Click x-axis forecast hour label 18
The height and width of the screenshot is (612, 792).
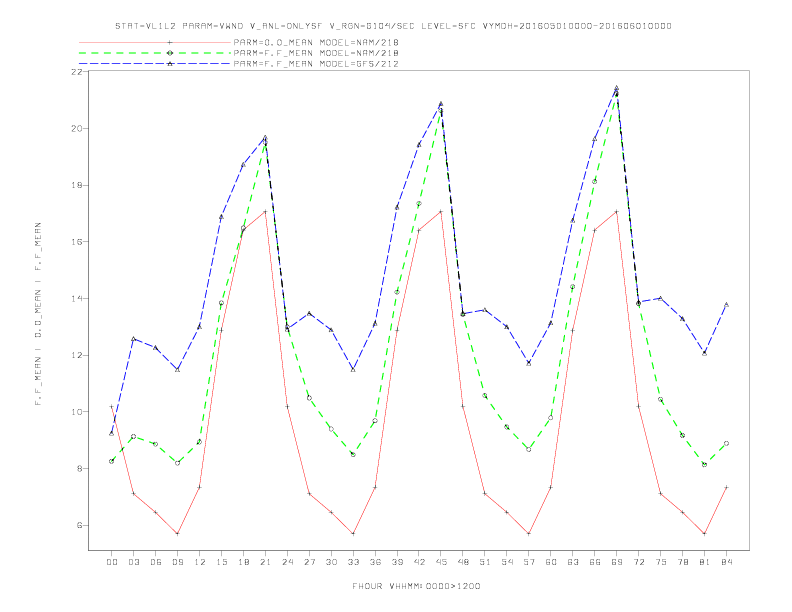tap(243, 562)
